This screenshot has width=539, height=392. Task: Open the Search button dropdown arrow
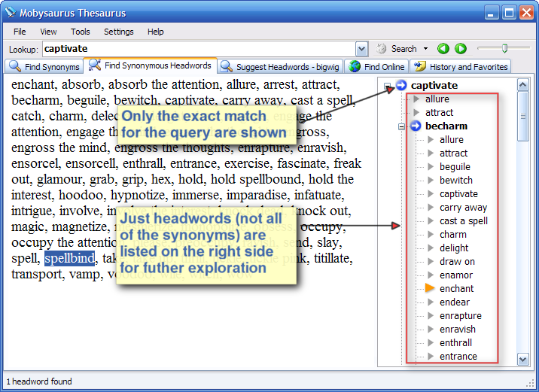pyautogui.click(x=425, y=49)
